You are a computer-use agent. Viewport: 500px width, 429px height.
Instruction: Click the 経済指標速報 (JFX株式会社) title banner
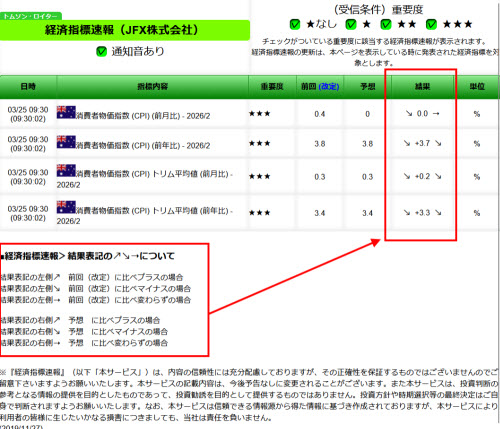(x=125, y=30)
